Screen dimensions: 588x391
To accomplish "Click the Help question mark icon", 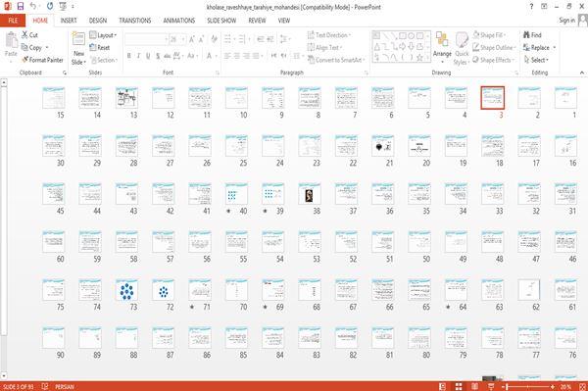I will click(531, 7).
